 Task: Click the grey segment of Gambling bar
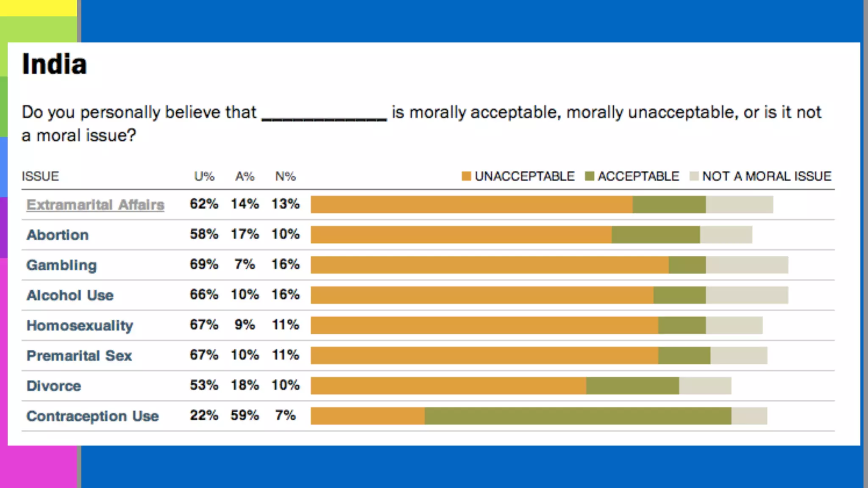(747, 265)
